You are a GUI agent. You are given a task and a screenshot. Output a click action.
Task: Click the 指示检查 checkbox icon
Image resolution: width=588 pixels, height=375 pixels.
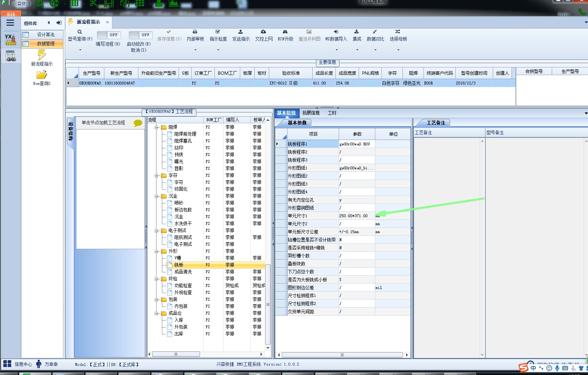pos(218,32)
